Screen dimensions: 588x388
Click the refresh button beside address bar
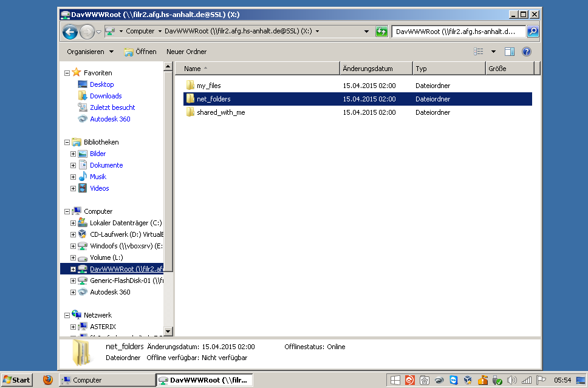coord(381,32)
